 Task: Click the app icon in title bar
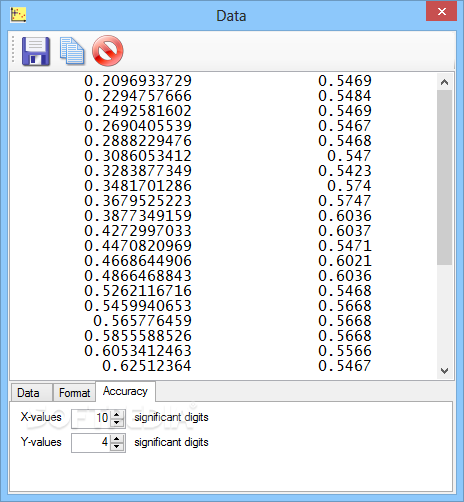18,15
